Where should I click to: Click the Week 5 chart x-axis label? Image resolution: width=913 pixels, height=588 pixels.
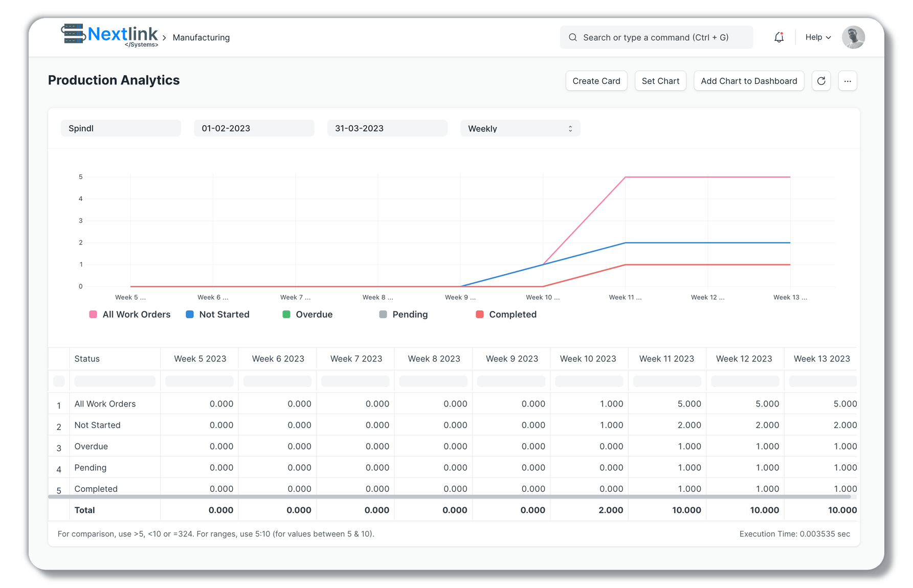coord(130,298)
